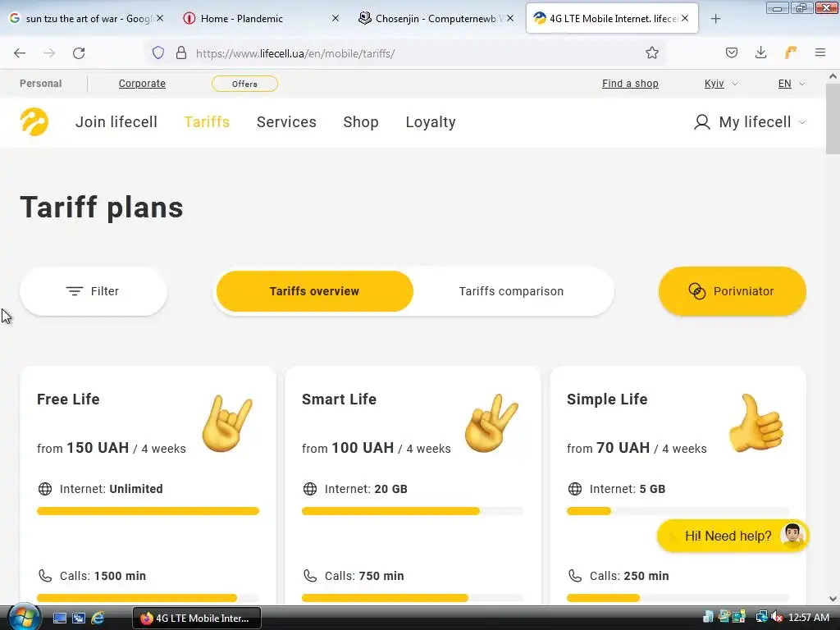Switch to Chosenjin Computernewb tab

[435, 19]
